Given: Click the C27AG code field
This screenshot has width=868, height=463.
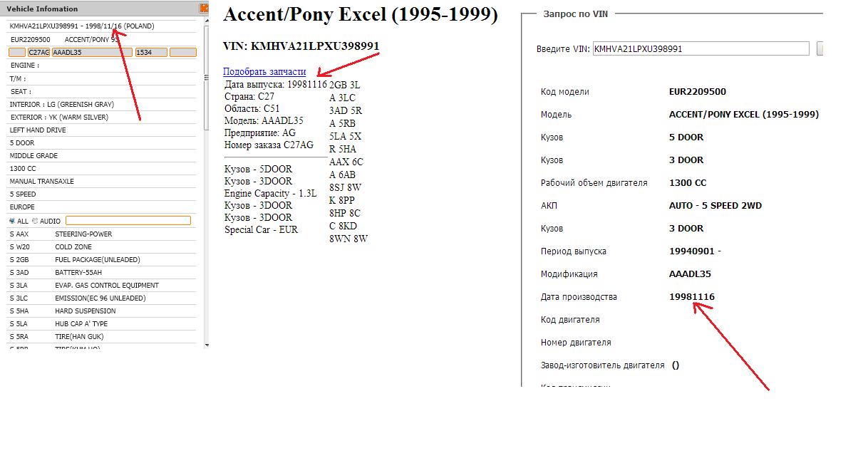Looking at the screenshot, I should (38, 52).
